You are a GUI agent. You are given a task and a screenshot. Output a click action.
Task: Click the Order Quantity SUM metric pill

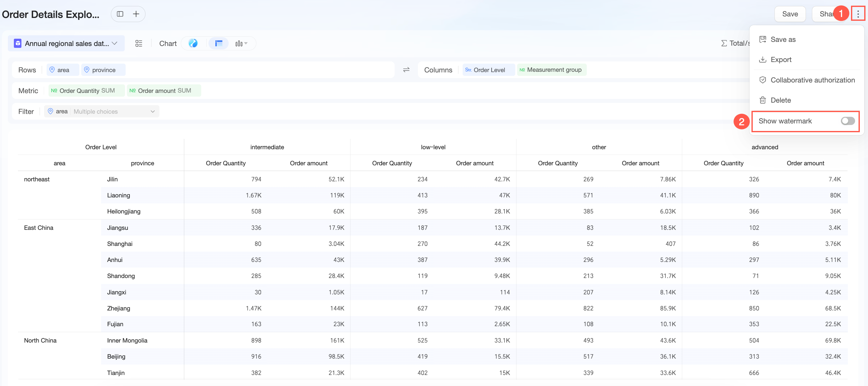[87, 91]
